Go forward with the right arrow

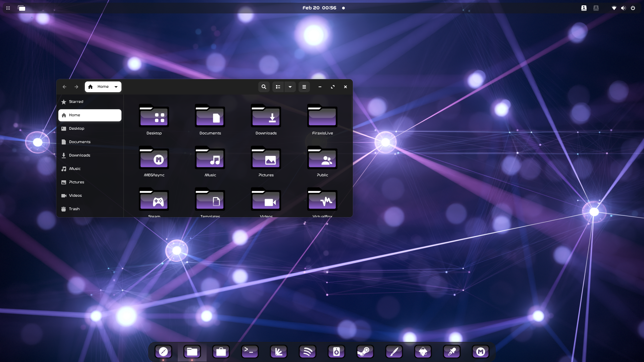tap(76, 87)
